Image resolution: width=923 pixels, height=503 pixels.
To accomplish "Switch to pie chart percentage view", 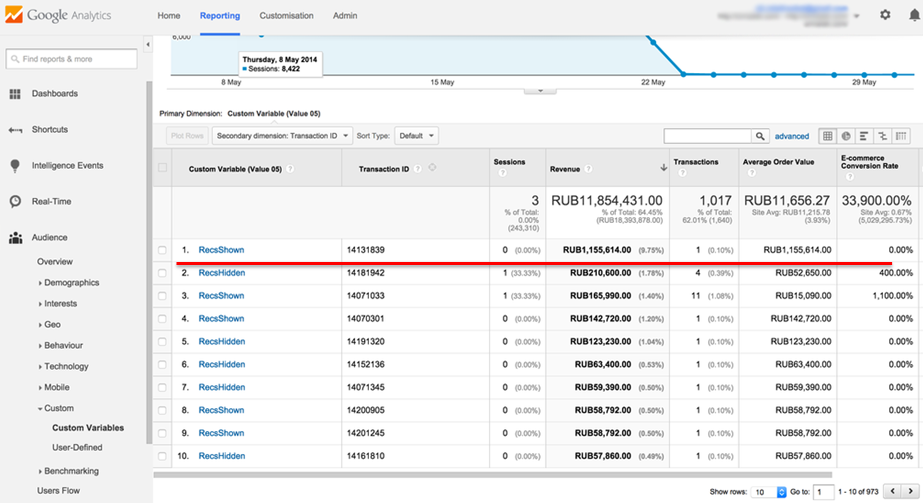I will pos(846,136).
